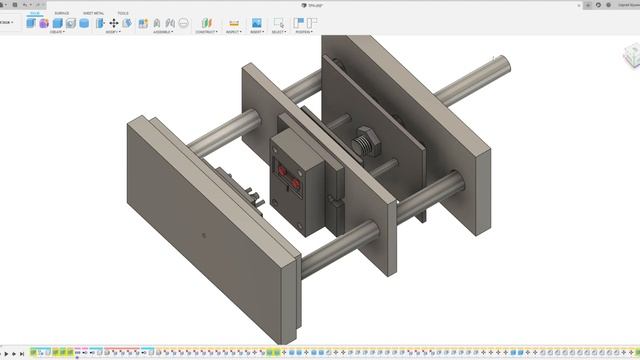
Task: Expand the POSITION dropdown
Action: coord(304,32)
